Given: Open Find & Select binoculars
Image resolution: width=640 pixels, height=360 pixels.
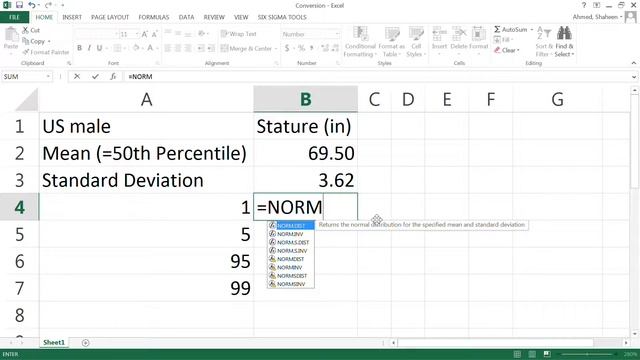Looking at the screenshot, I should pos(564,42).
